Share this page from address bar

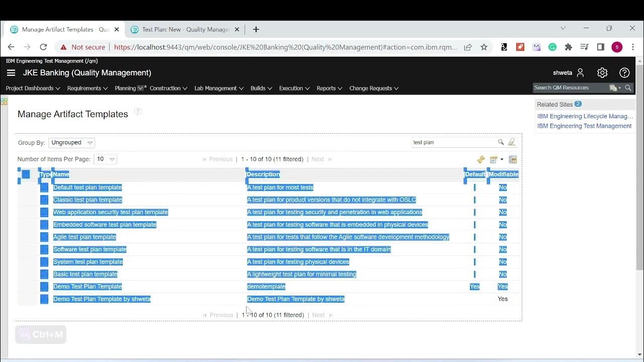point(468,47)
